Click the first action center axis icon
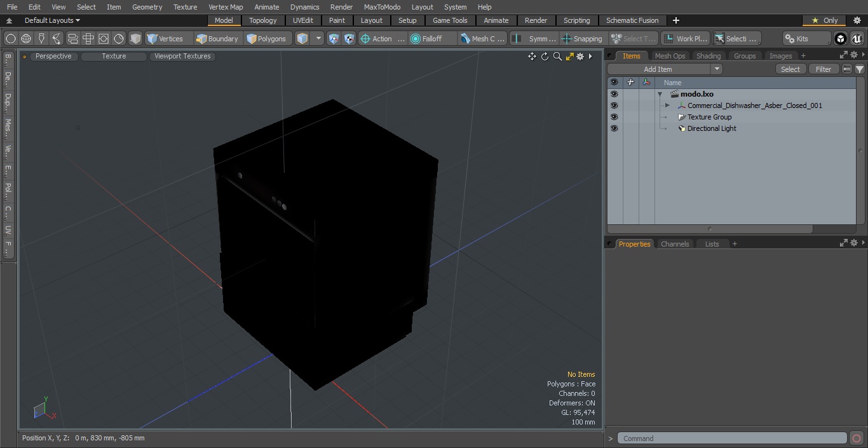Image resolution: width=868 pixels, height=448 pixels. tap(334, 39)
